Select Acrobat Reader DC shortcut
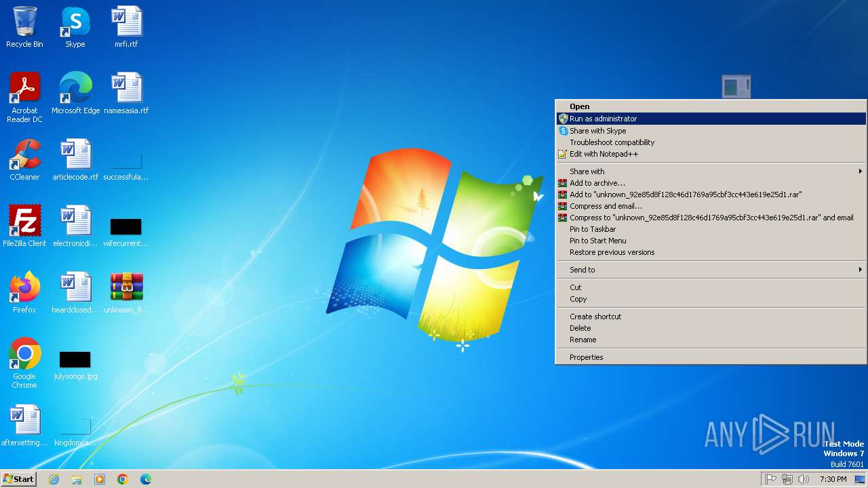This screenshot has width=868, height=488. [24, 98]
